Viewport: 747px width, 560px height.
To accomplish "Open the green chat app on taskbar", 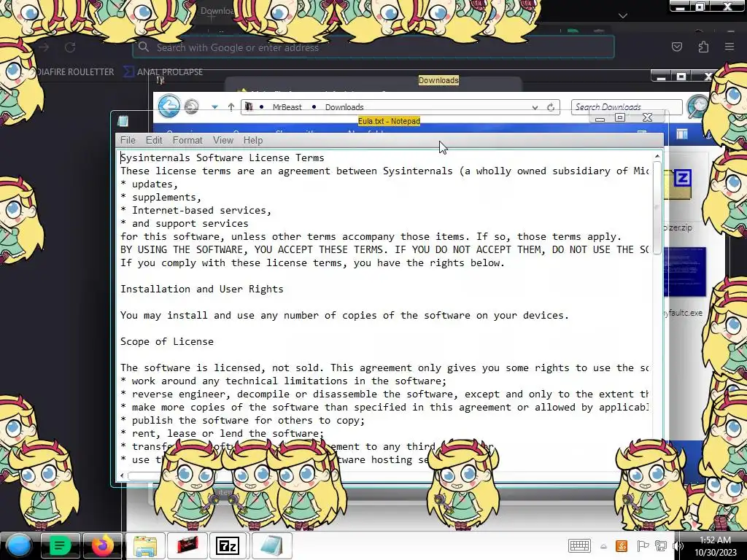I will [x=60, y=545].
